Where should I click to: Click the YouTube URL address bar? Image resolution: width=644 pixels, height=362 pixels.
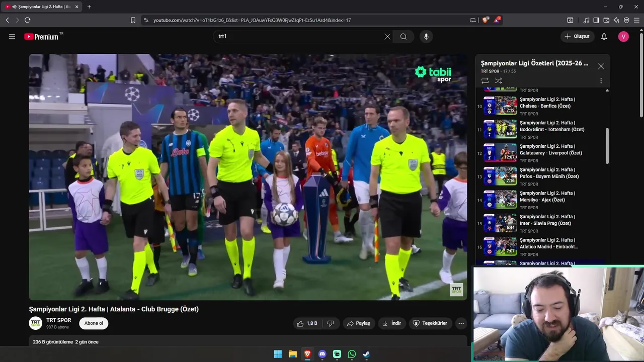252,20
